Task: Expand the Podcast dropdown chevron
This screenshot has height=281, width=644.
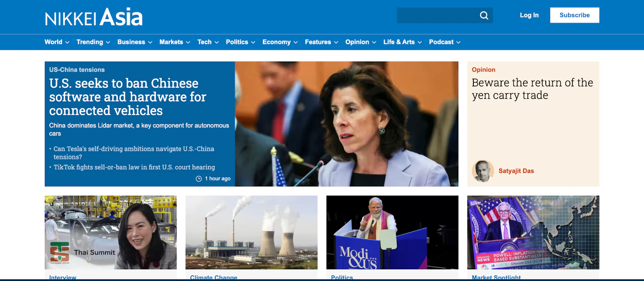Action: tap(458, 42)
